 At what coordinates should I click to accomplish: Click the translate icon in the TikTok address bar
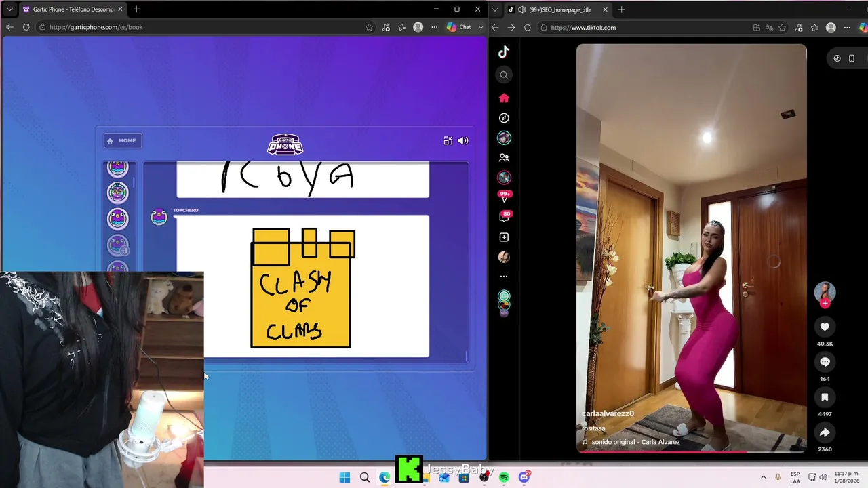[769, 28]
